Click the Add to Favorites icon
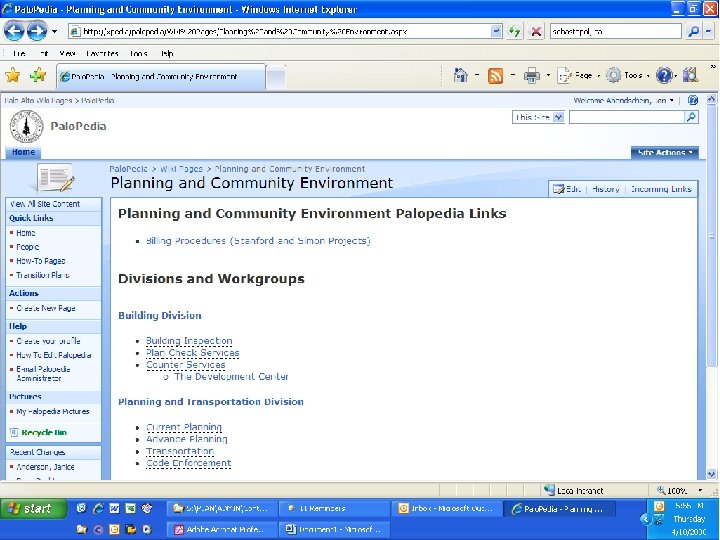Image resolution: width=720 pixels, height=540 pixels. point(38,75)
